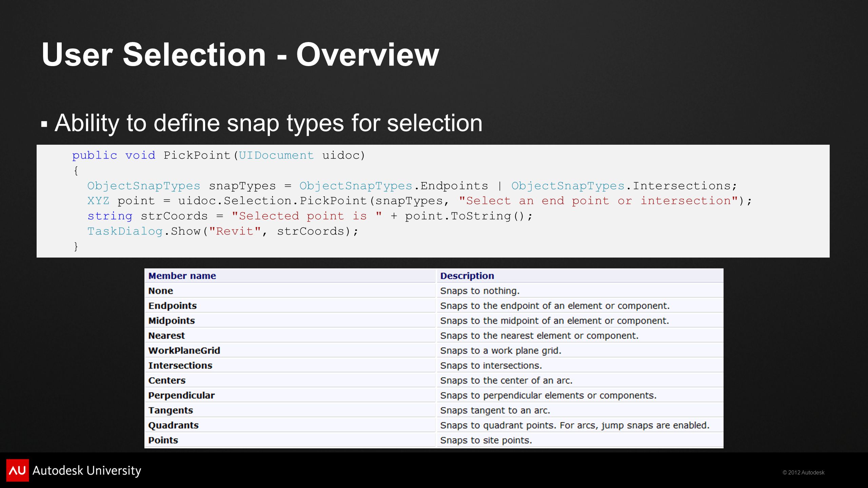Click the "Tangents" member name
This screenshot has width=868, height=488.
(x=171, y=410)
